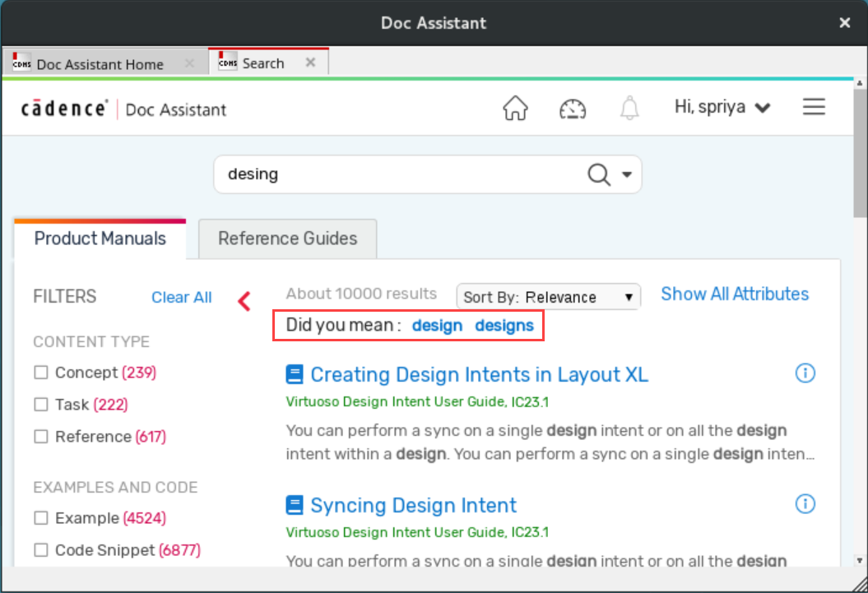
Task: Switch to Reference Guides tab
Action: pyautogui.click(x=287, y=239)
